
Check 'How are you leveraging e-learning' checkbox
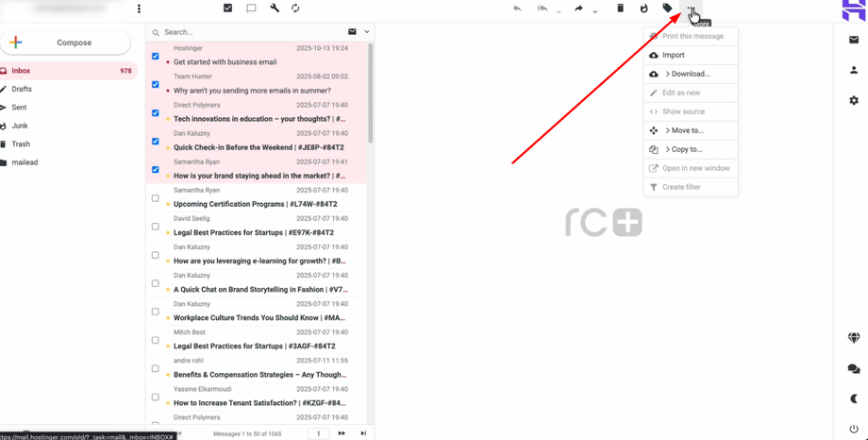[x=155, y=255]
